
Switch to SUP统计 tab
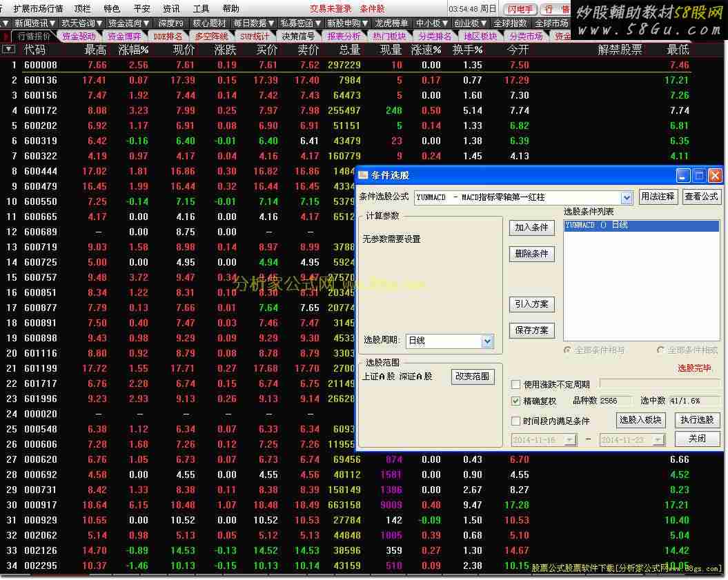255,36
